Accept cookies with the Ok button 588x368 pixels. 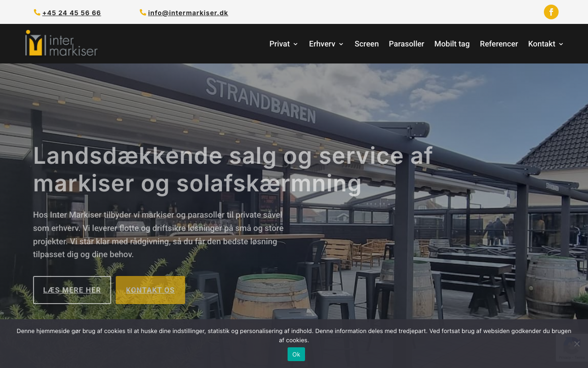point(296,354)
